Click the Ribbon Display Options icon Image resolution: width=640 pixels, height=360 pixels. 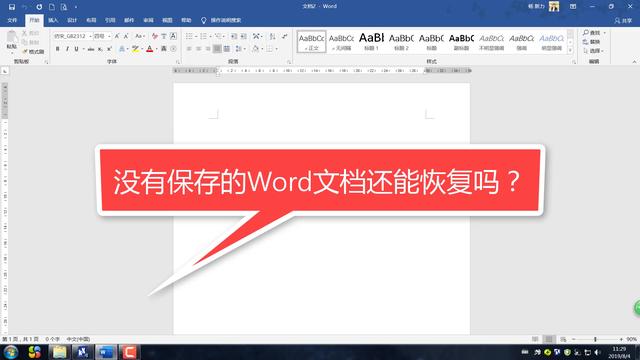[x=573, y=7]
